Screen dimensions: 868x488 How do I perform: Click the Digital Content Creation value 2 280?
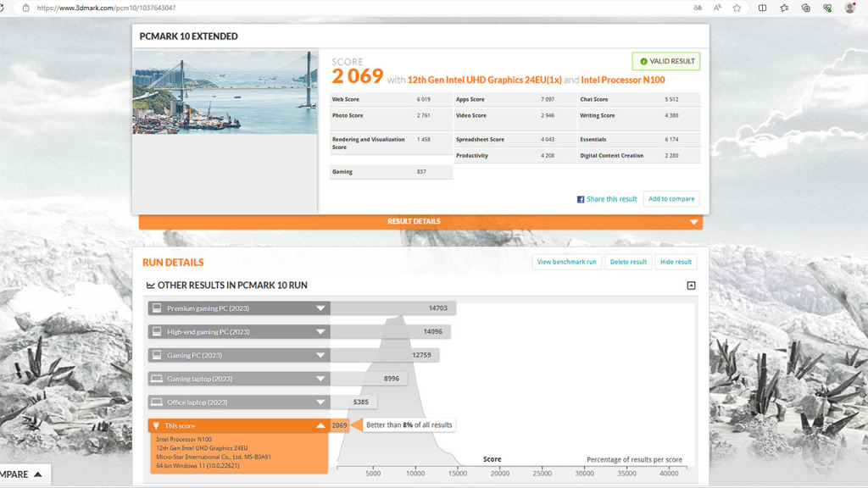(671, 156)
